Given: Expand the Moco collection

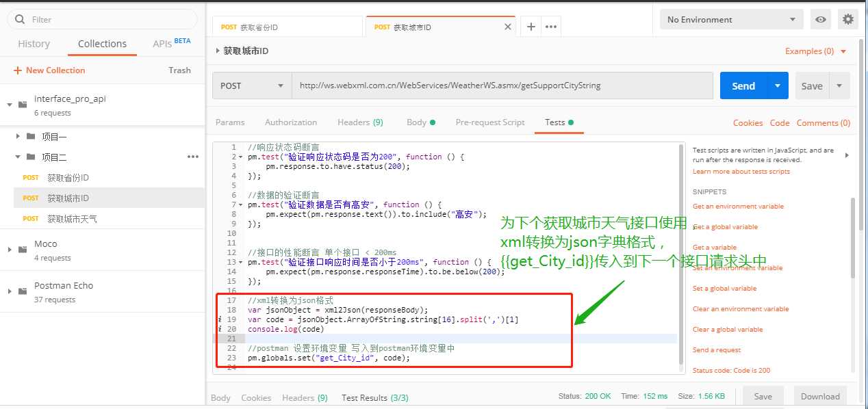Looking at the screenshot, I should pos(10,250).
